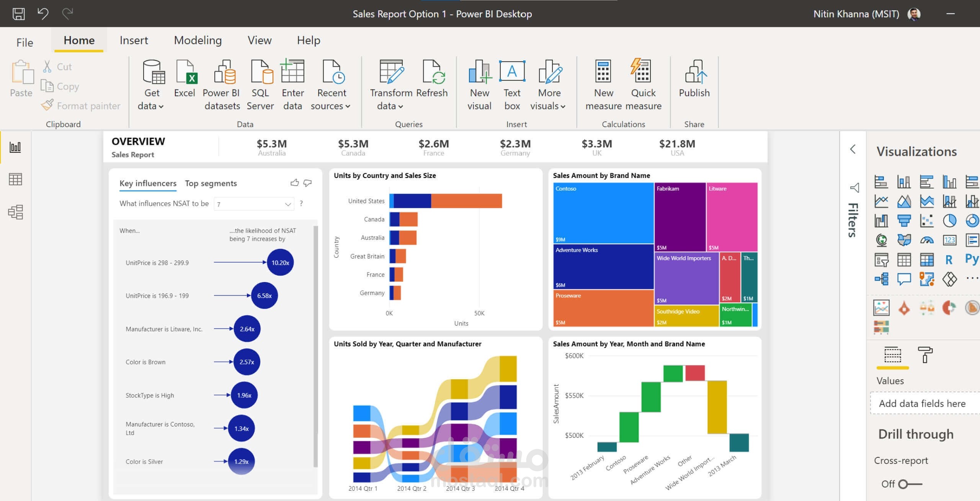Viewport: 980px width, 501px height.
Task: Select the United States bar in Units chart
Action: [x=446, y=201]
